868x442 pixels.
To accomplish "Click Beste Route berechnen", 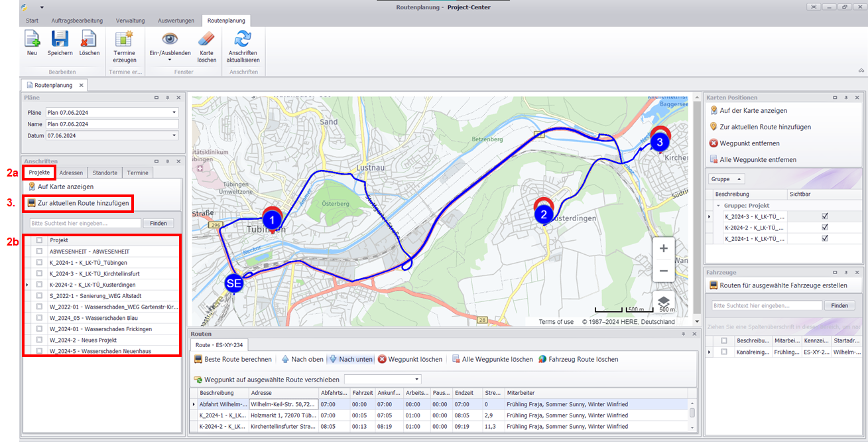I will click(233, 359).
